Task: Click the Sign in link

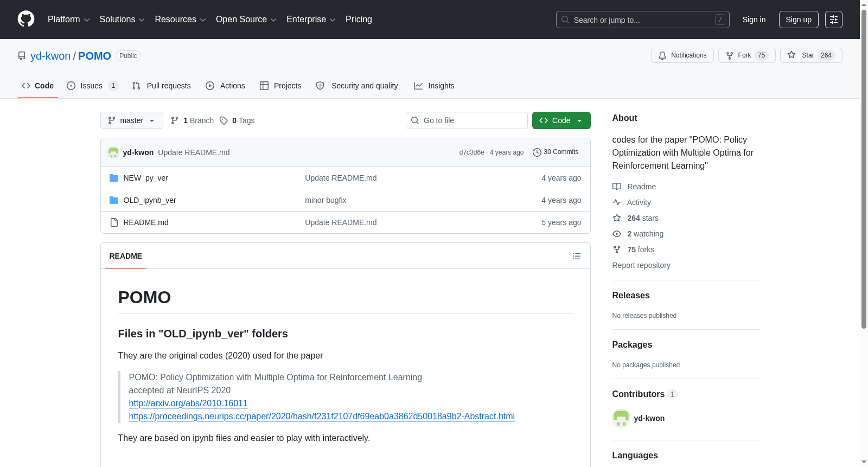Action: (754, 20)
